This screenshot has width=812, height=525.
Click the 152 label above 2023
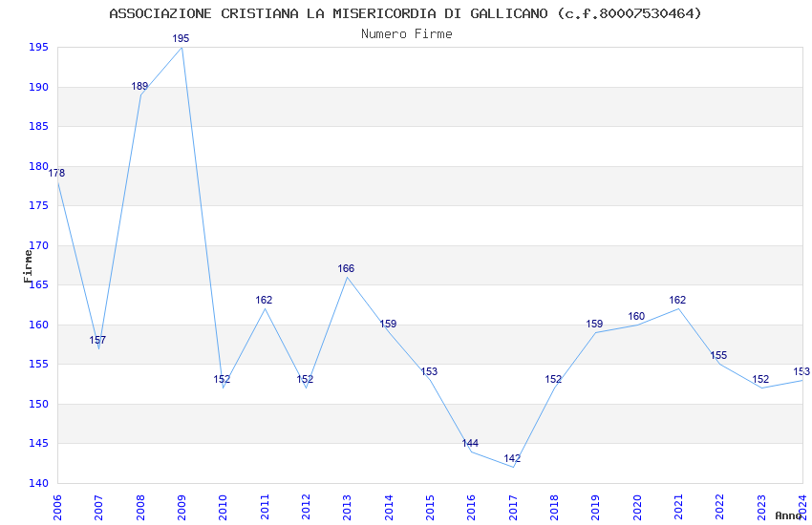pos(760,379)
